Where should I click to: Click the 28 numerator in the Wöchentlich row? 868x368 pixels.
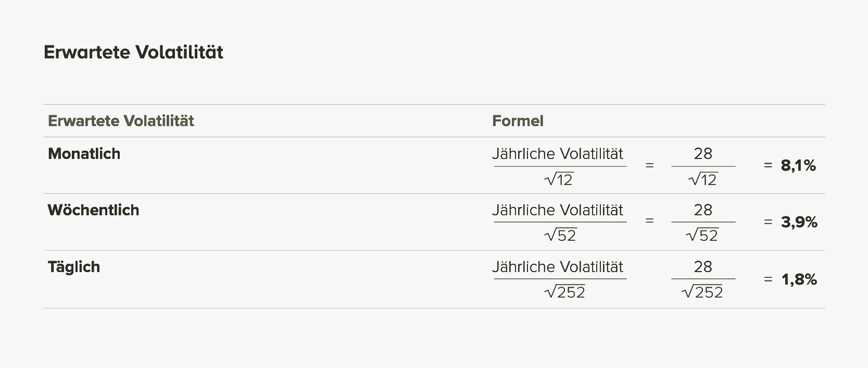click(703, 210)
